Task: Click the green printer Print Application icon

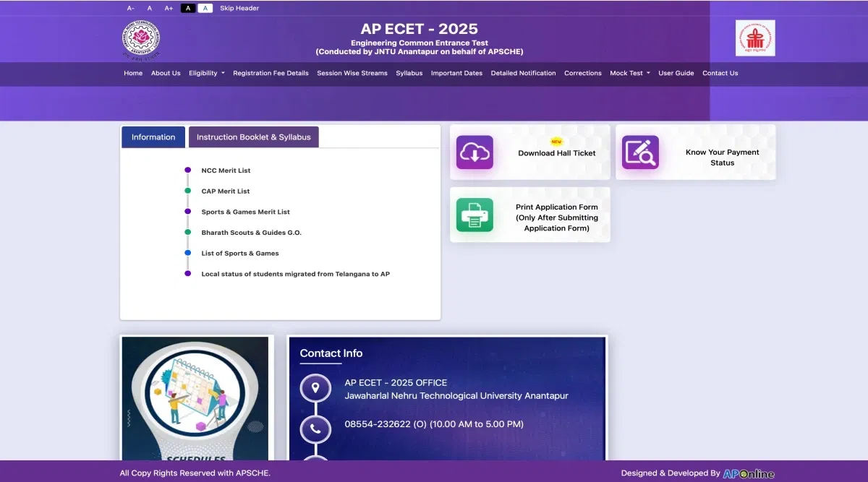Action: 475,215
